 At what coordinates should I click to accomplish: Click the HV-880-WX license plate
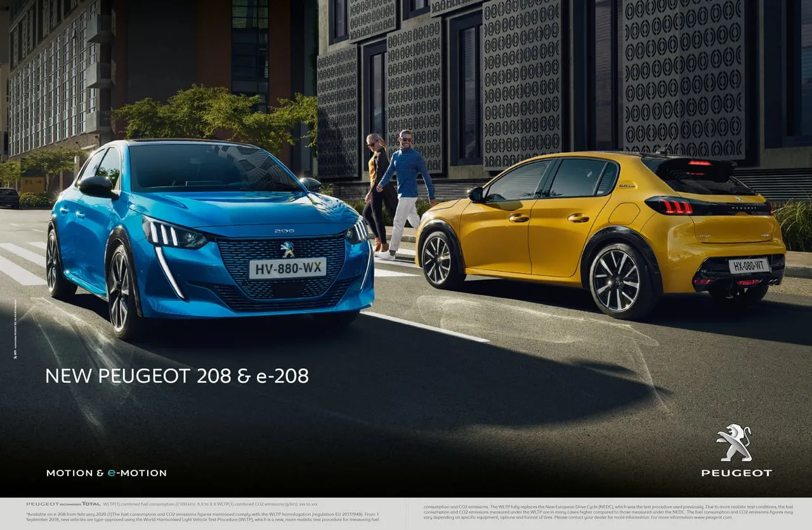pyautogui.click(x=289, y=268)
